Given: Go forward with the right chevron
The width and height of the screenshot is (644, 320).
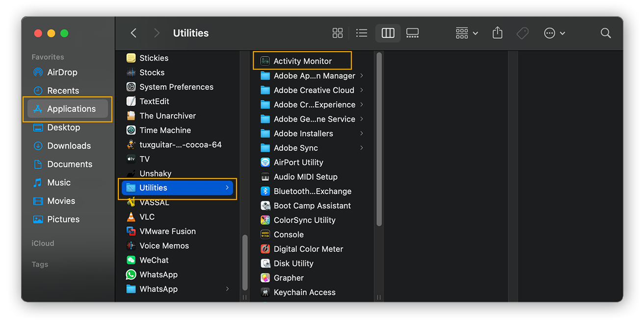Looking at the screenshot, I should coord(157,33).
